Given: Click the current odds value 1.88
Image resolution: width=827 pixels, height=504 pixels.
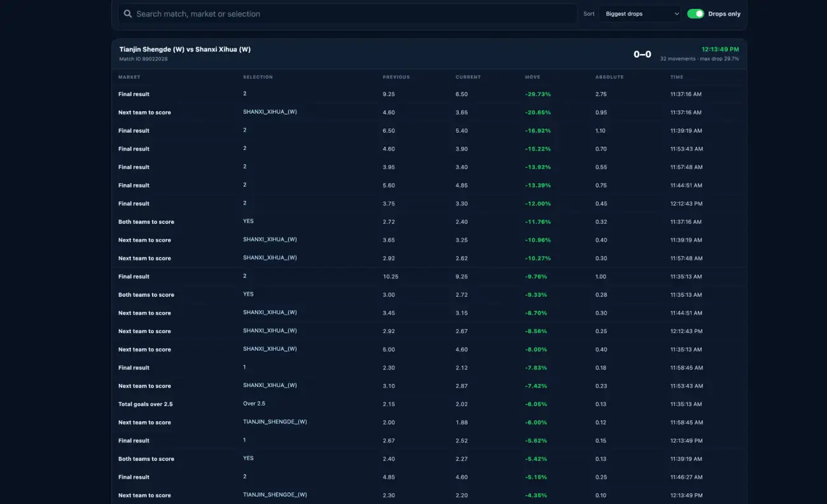Looking at the screenshot, I should (461, 423).
